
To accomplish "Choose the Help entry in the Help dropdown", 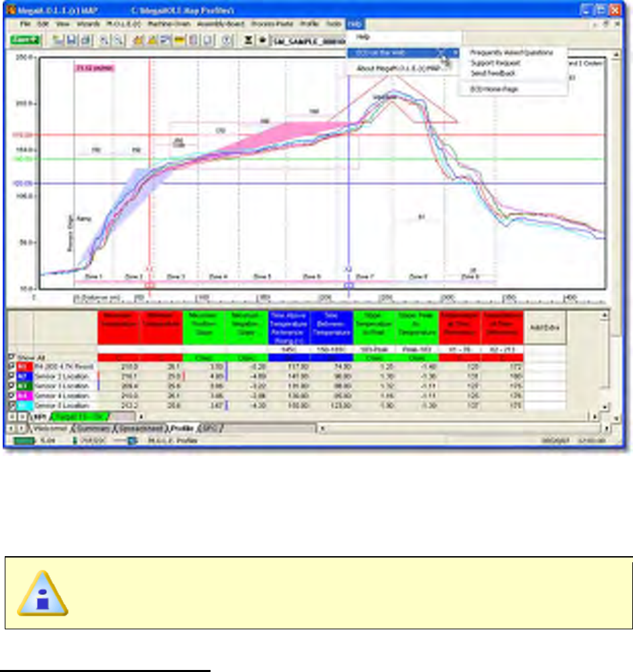I will point(362,37).
